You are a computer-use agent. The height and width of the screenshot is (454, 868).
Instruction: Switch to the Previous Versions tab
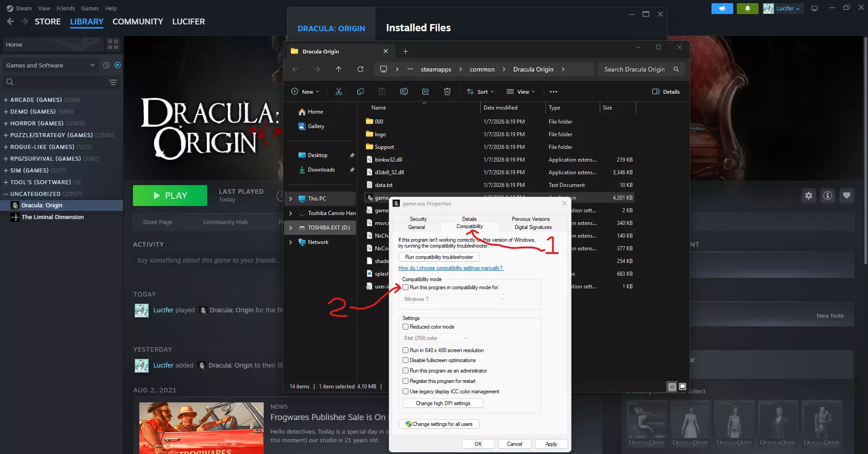[x=531, y=219]
